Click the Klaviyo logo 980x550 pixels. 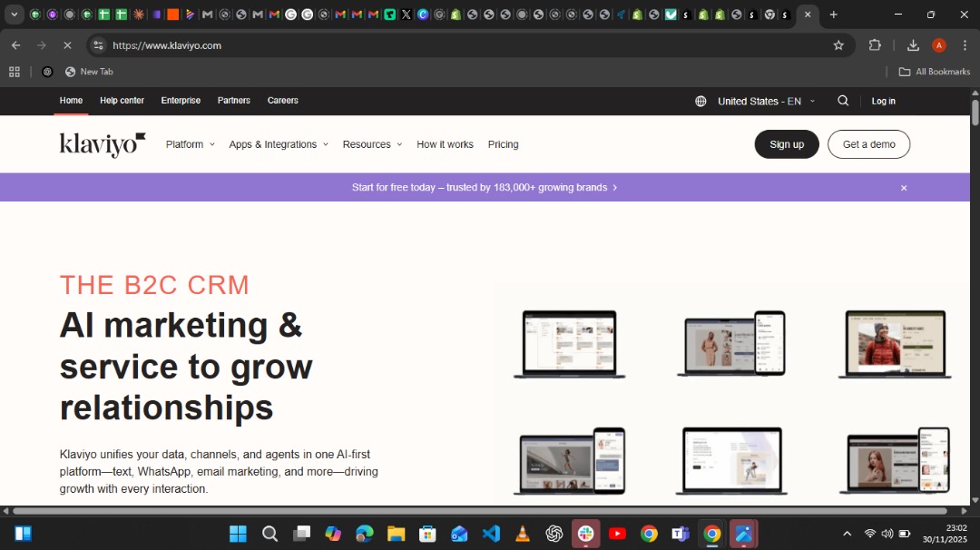click(103, 144)
